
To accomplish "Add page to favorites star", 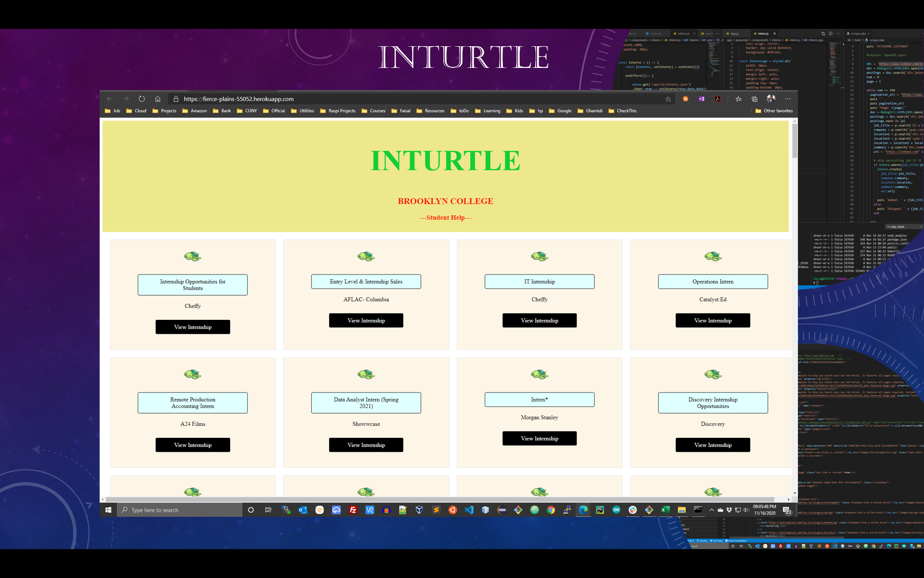I will (x=668, y=99).
